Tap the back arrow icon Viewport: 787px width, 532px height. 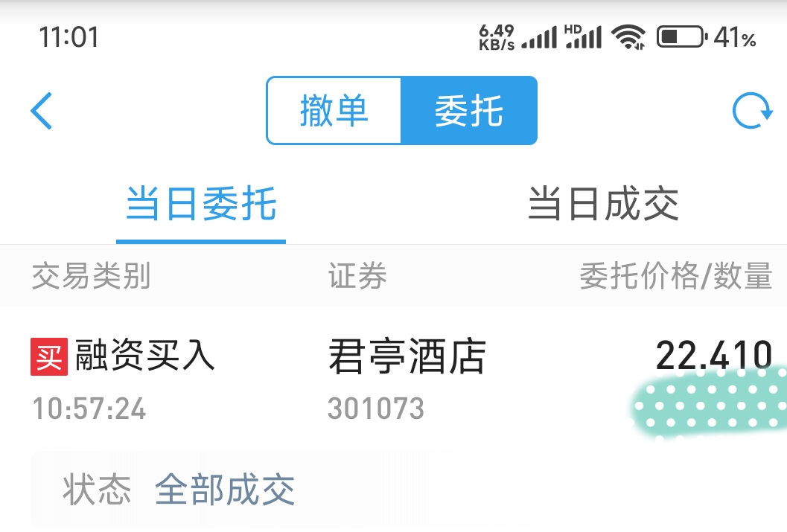(x=42, y=111)
